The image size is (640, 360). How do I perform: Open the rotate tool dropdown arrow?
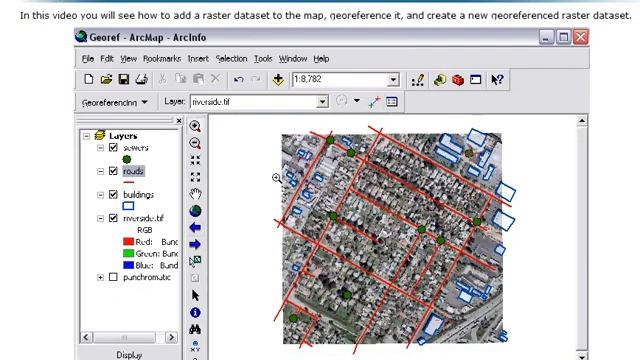click(x=357, y=101)
